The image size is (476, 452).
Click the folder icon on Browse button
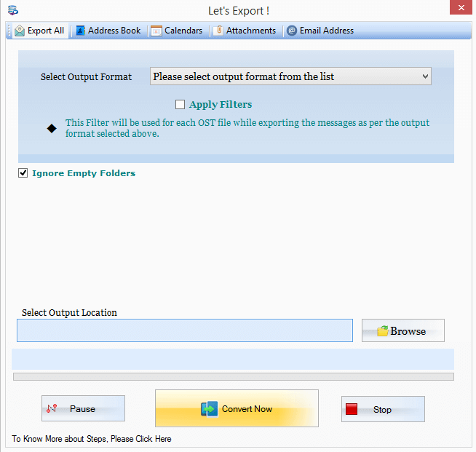click(383, 331)
